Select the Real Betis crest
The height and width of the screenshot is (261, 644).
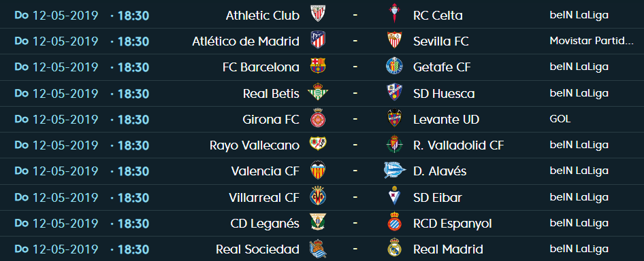(317, 92)
